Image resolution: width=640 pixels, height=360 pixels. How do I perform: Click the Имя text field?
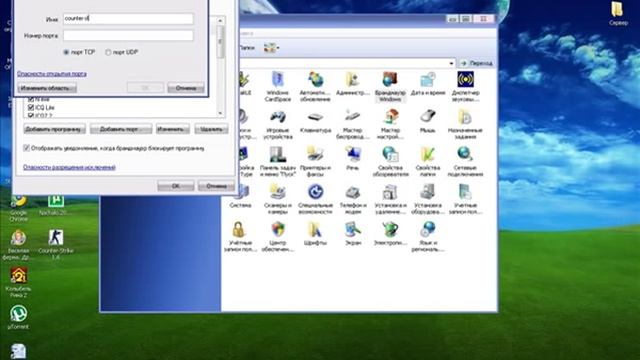(x=128, y=19)
